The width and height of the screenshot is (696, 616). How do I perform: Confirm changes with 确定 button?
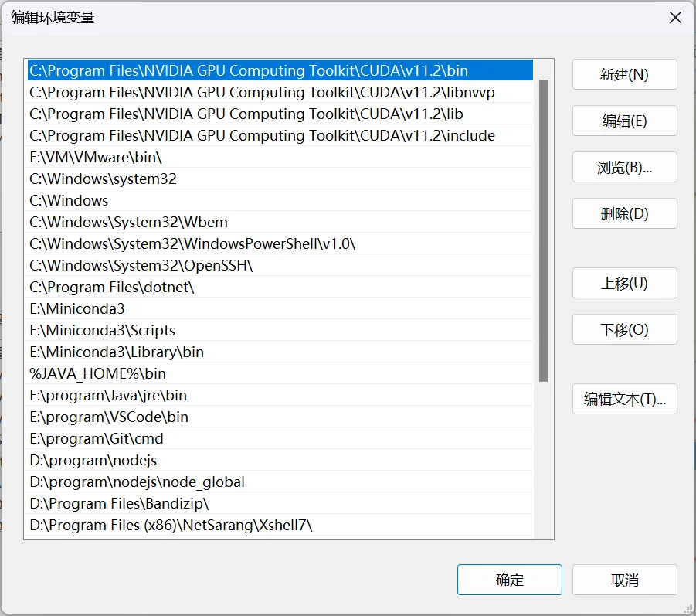(509, 580)
